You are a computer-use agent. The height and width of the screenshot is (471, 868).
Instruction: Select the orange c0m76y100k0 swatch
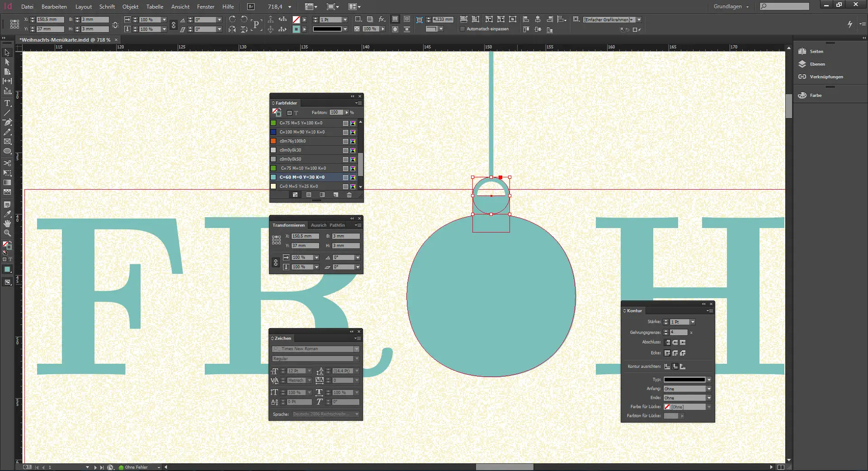(x=292, y=141)
